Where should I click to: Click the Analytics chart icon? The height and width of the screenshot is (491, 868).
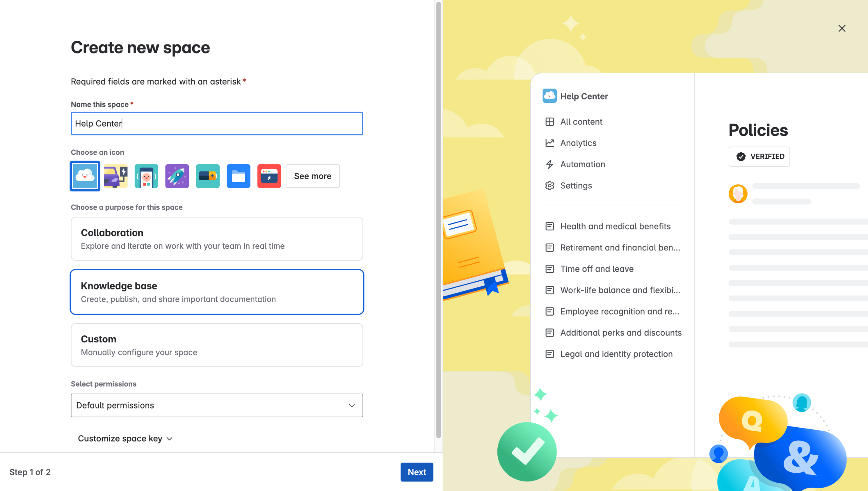pos(550,143)
